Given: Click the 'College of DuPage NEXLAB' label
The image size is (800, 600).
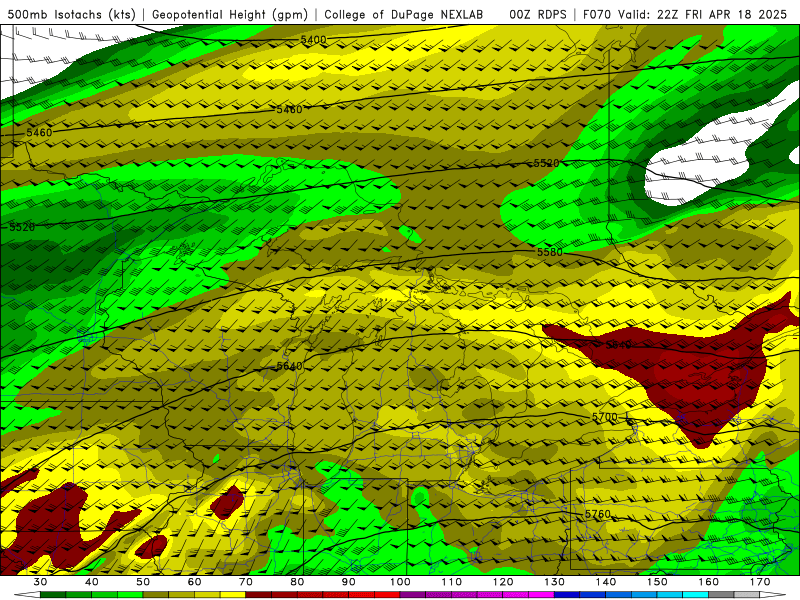Looking at the screenshot, I should 404,14.
